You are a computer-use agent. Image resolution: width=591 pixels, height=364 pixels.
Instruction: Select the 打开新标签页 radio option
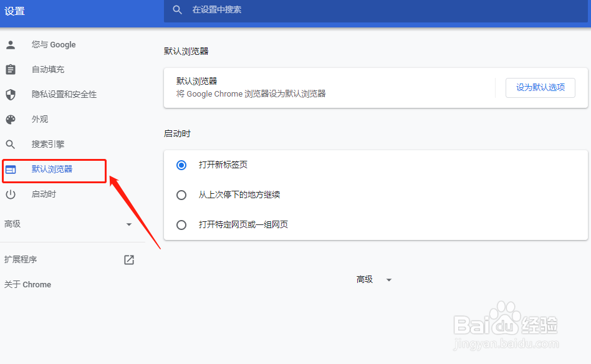pyautogui.click(x=181, y=165)
